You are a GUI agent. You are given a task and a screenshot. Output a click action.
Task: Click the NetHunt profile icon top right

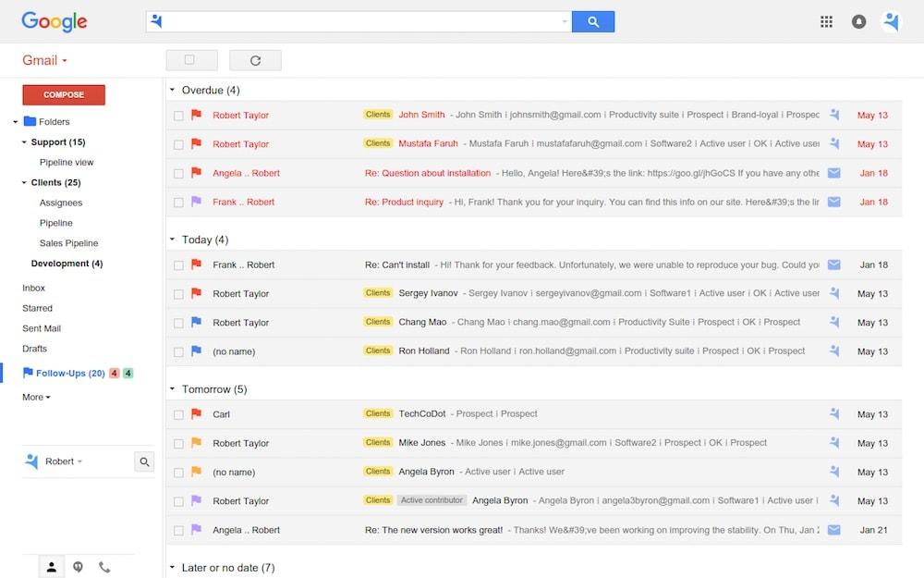(890, 20)
